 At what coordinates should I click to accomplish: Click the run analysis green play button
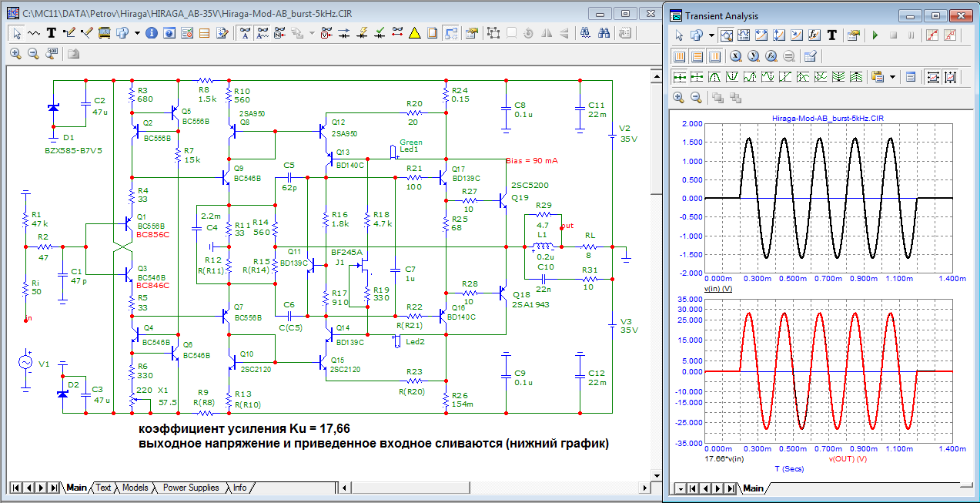[875, 35]
